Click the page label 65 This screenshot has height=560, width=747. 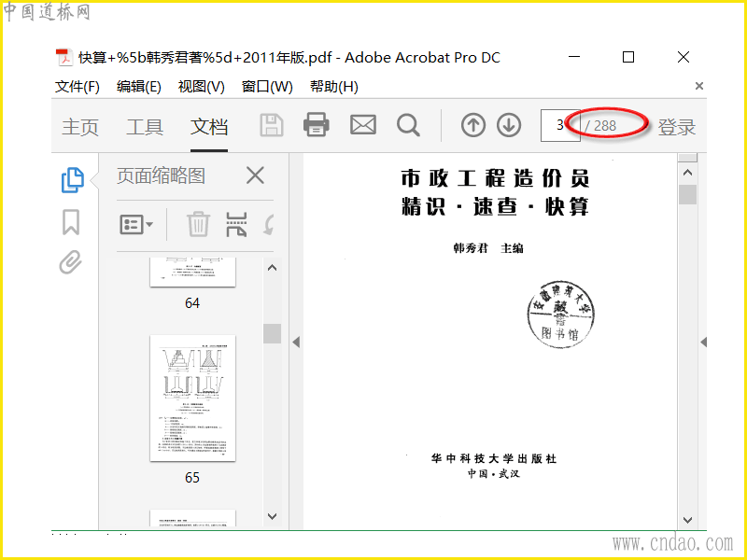(x=192, y=478)
